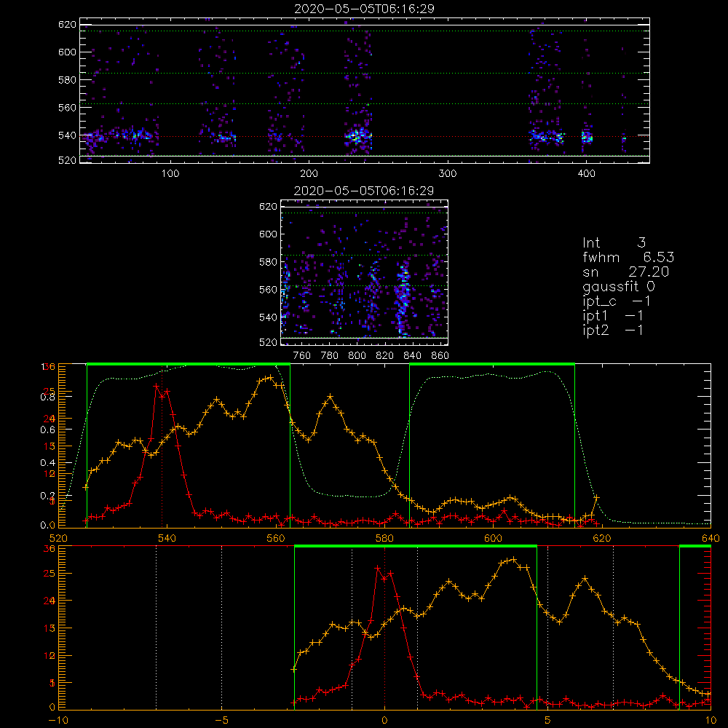Click x-axis label 800 on middle plot
This screenshot has height=728, width=728.
[x=357, y=356]
